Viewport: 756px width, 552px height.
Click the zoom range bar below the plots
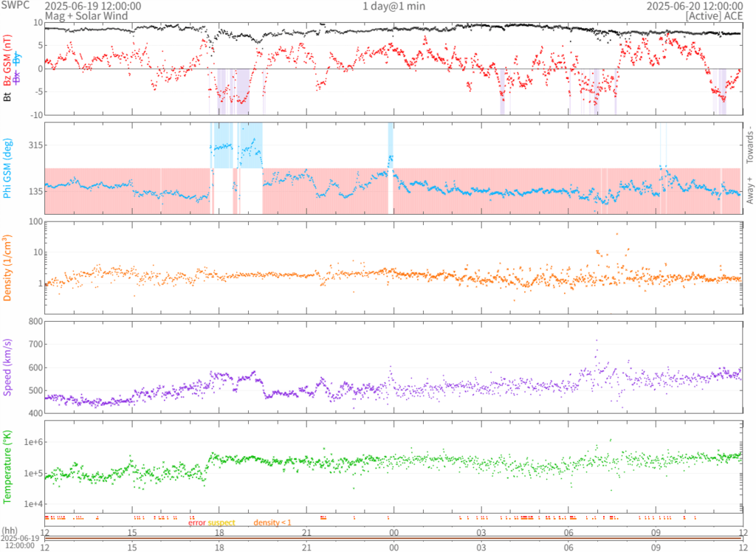coord(393,539)
